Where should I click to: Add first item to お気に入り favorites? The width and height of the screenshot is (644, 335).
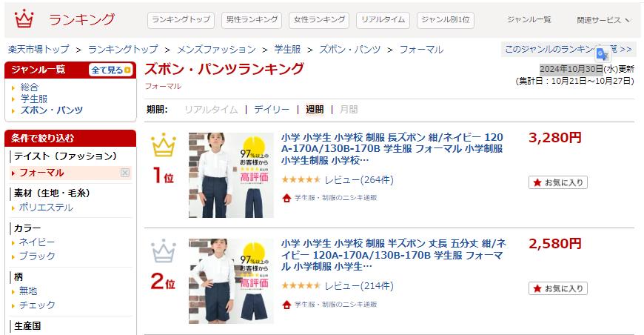[557, 182]
